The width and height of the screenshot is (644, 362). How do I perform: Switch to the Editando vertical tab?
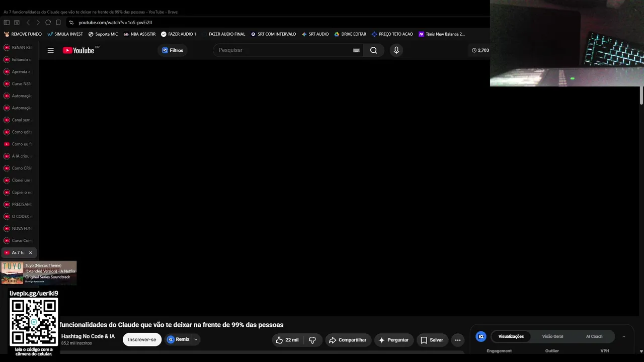click(x=19, y=59)
